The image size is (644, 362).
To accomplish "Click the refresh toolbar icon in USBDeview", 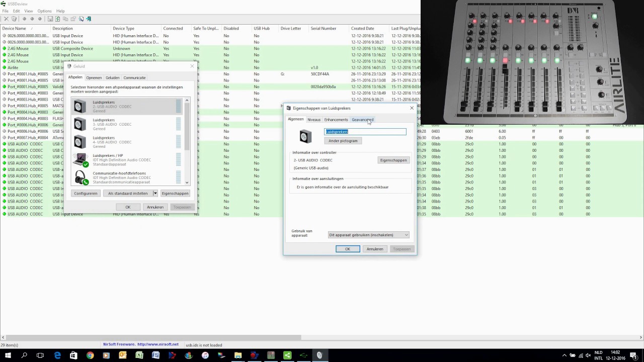I will pyautogui.click(x=57, y=19).
